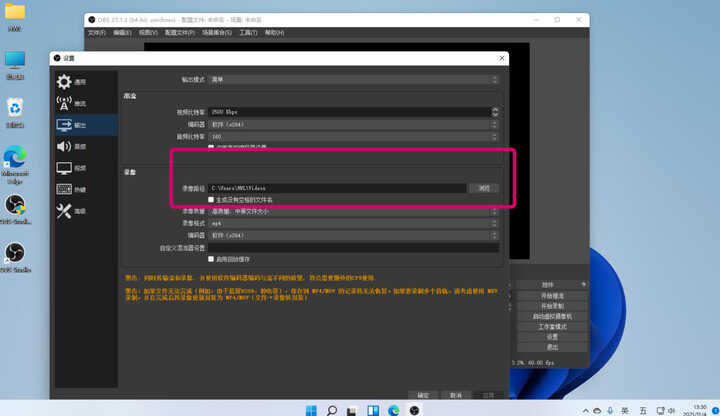Open General settings gear icon
Image resolution: width=720 pixels, height=416 pixels.
[x=64, y=82]
